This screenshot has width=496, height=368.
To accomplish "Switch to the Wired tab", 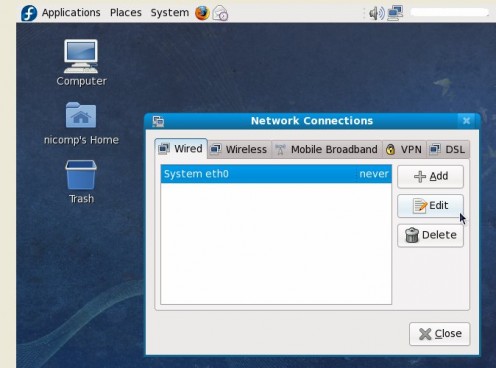I will pos(181,149).
